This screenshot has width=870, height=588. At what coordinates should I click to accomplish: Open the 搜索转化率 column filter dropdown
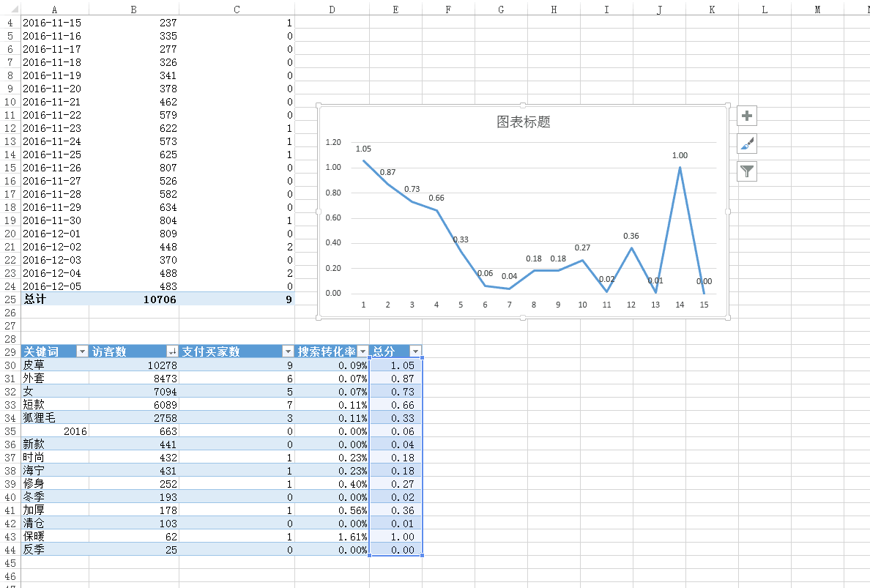[363, 351]
